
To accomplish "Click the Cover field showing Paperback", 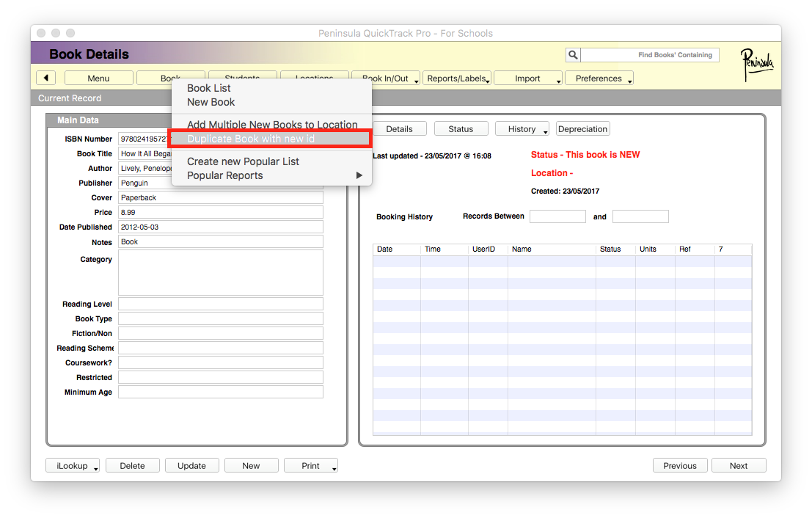I will tap(221, 197).
